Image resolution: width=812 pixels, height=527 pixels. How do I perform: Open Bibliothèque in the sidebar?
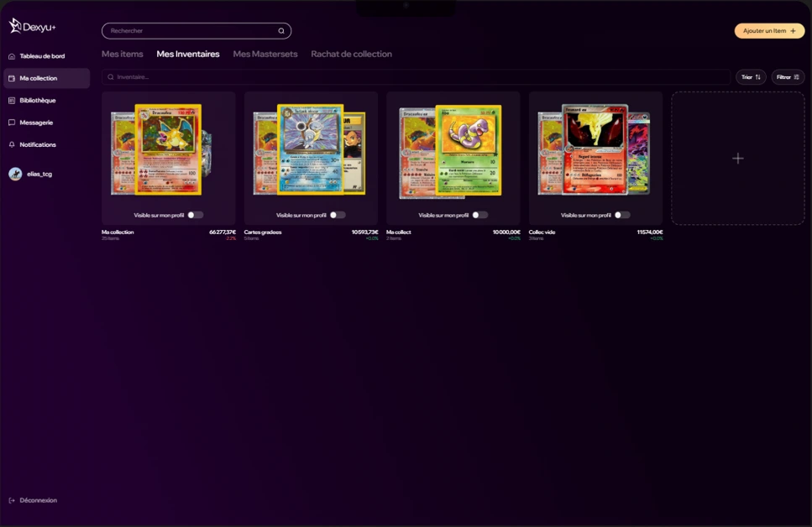pos(47,101)
